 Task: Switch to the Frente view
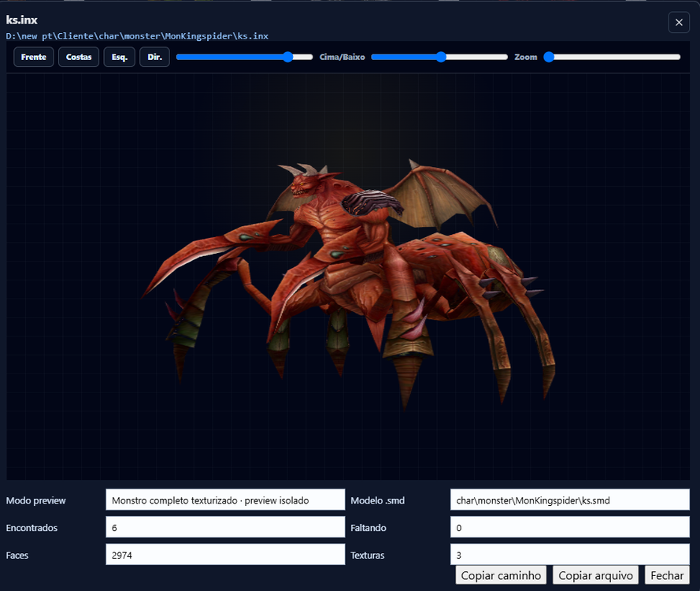pyautogui.click(x=34, y=57)
